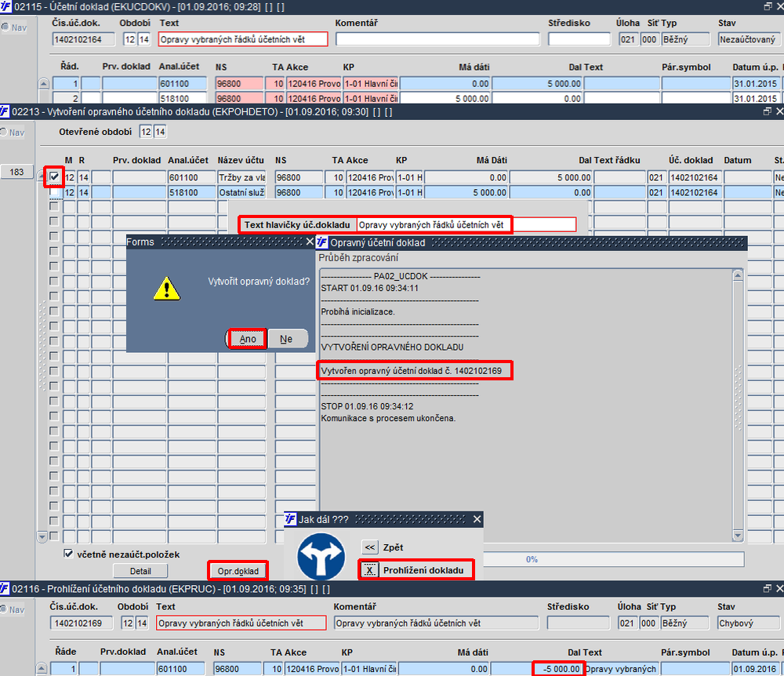The height and width of the screenshot is (676, 784).
Task: Check the second row checkbox for account 518100
Action: [x=54, y=192]
